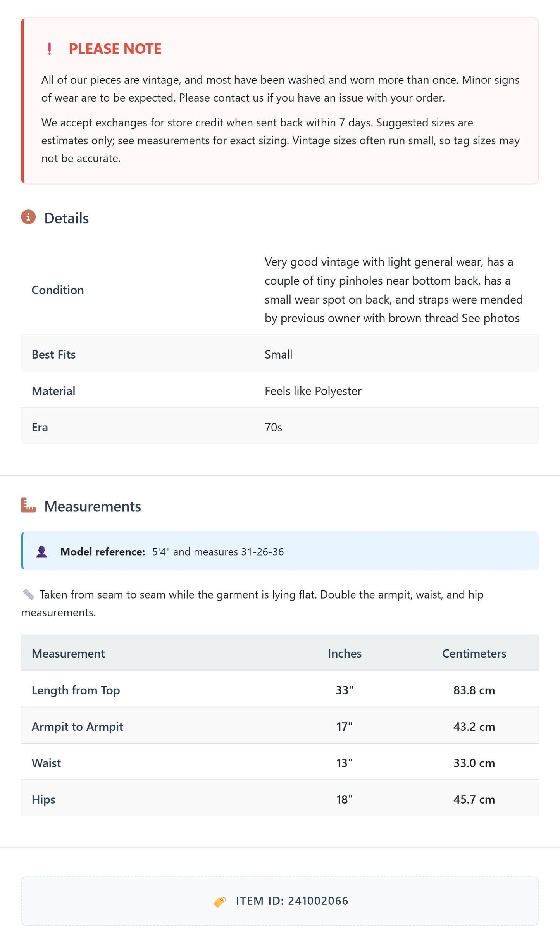Select the Length from Top row
The height and width of the screenshot is (944, 560).
pos(280,690)
